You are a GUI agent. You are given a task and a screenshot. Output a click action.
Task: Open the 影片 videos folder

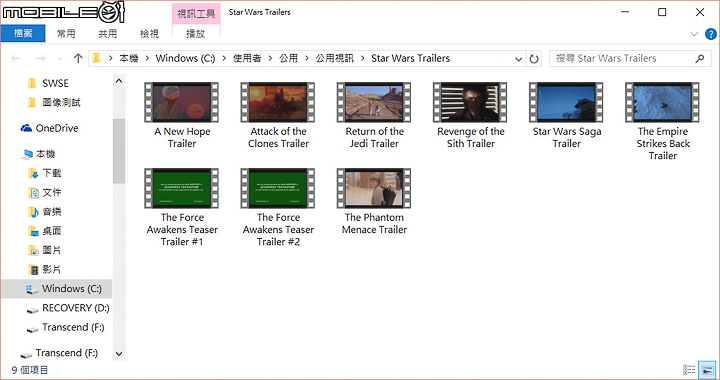(x=45, y=269)
